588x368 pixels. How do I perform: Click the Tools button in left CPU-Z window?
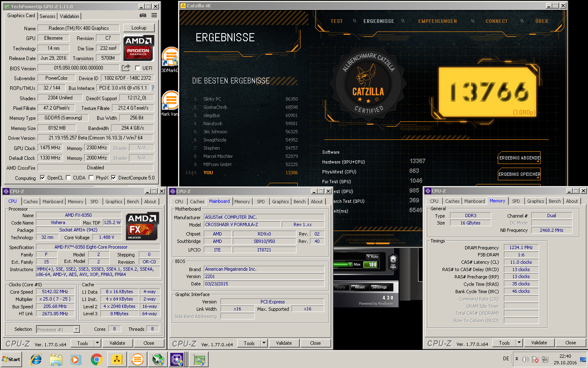(83, 343)
